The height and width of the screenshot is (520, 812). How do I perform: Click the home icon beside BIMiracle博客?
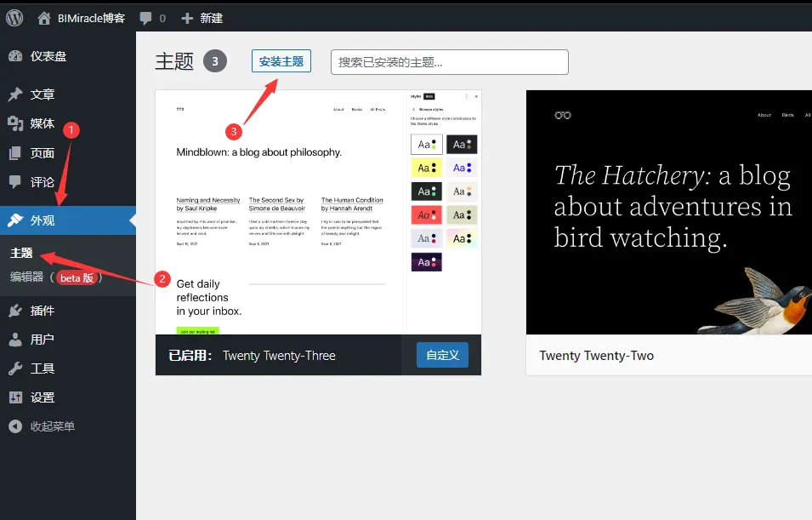[44, 18]
